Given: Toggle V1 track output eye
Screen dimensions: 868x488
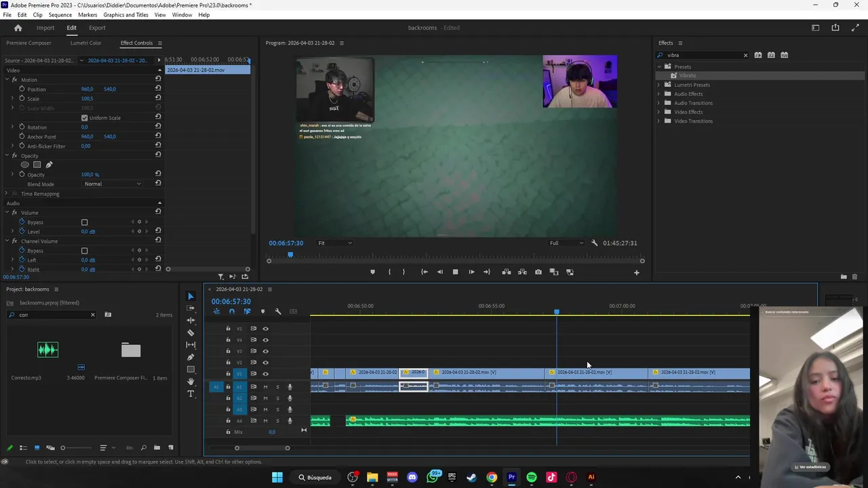Looking at the screenshot, I should pos(265,373).
